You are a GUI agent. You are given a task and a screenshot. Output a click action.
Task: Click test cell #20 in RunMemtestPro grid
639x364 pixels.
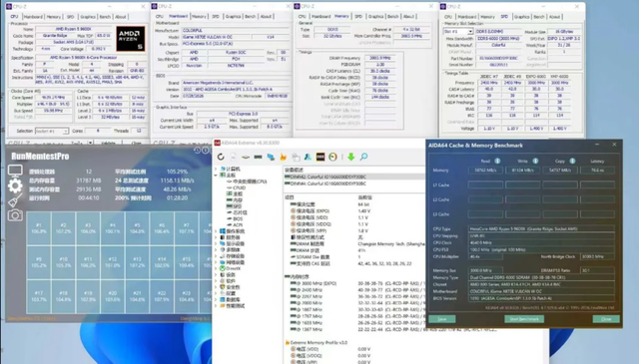(113, 296)
